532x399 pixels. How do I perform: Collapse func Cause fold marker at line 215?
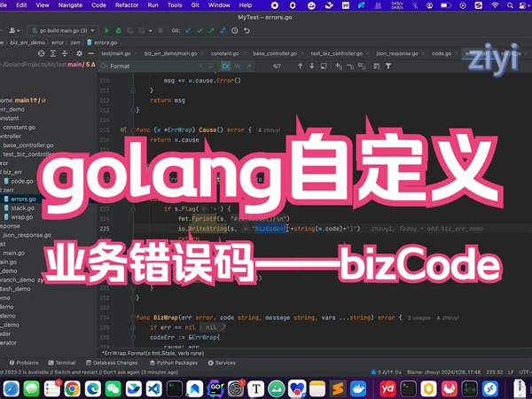133,130
